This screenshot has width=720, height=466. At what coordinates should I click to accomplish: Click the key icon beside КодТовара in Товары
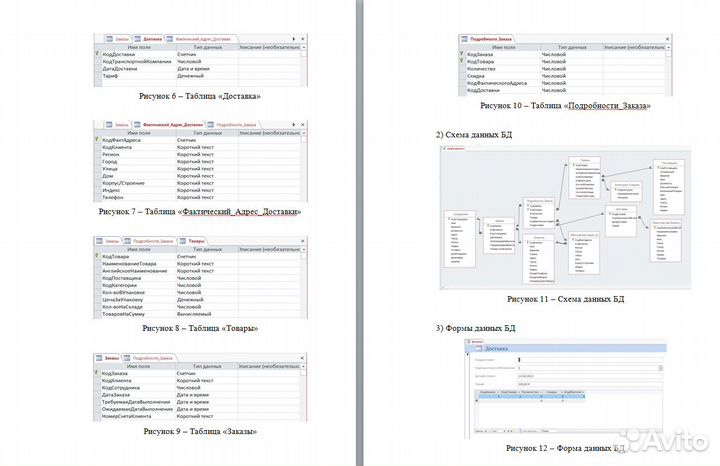(x=96, y=257)
